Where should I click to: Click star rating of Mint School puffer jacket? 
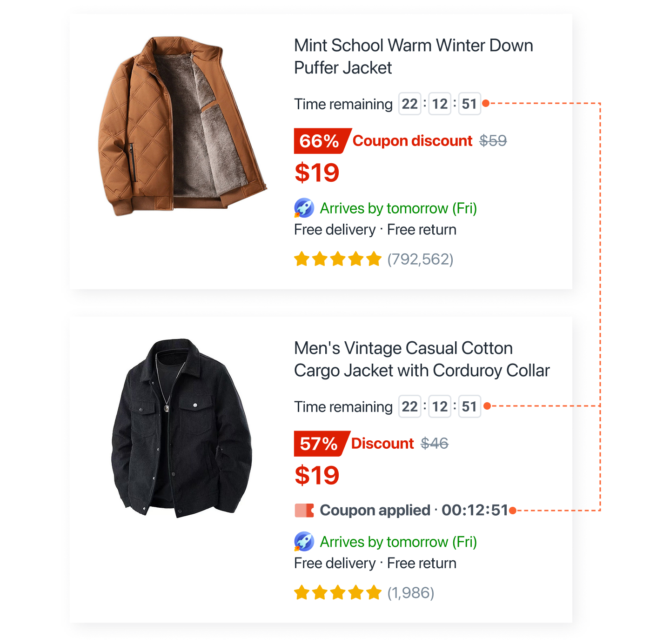[338, 259]
